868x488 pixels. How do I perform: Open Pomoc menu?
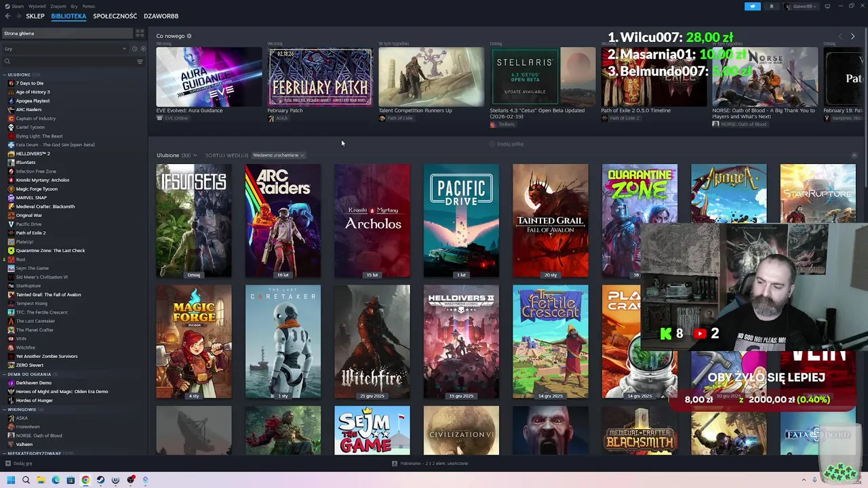pyautogui.click(x=89, y=6)
